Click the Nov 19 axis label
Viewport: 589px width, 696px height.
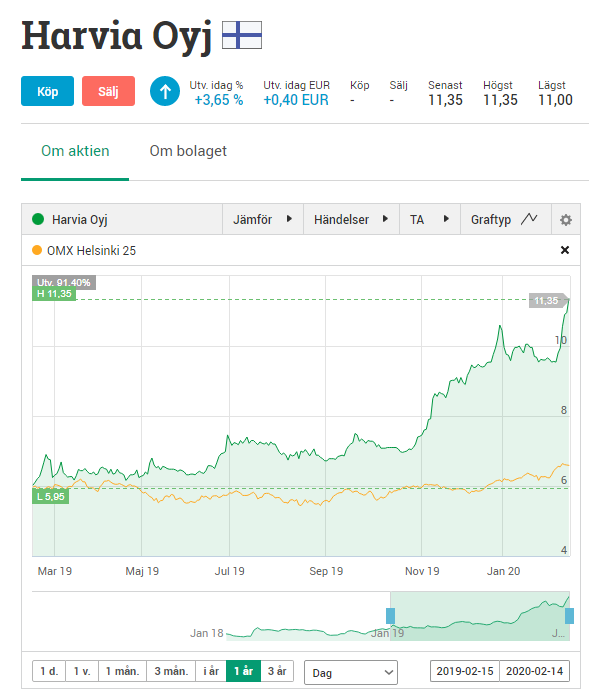[x=422, y=571]
